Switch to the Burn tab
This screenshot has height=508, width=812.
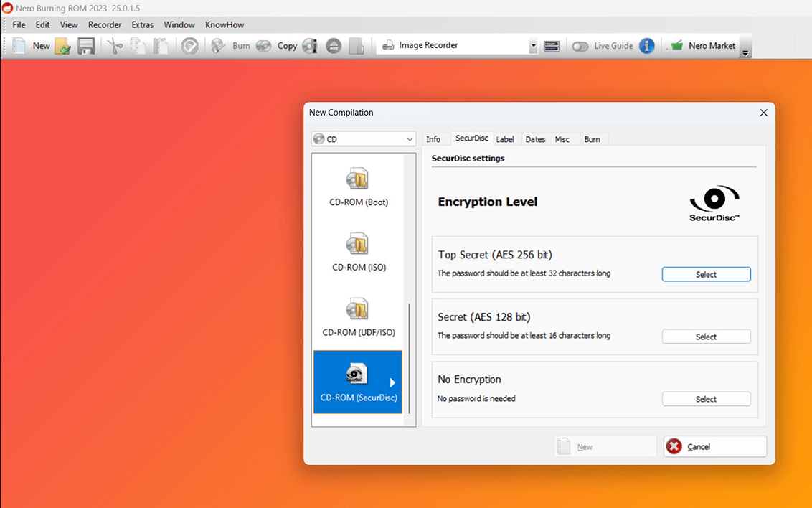[x=592, y=139]
